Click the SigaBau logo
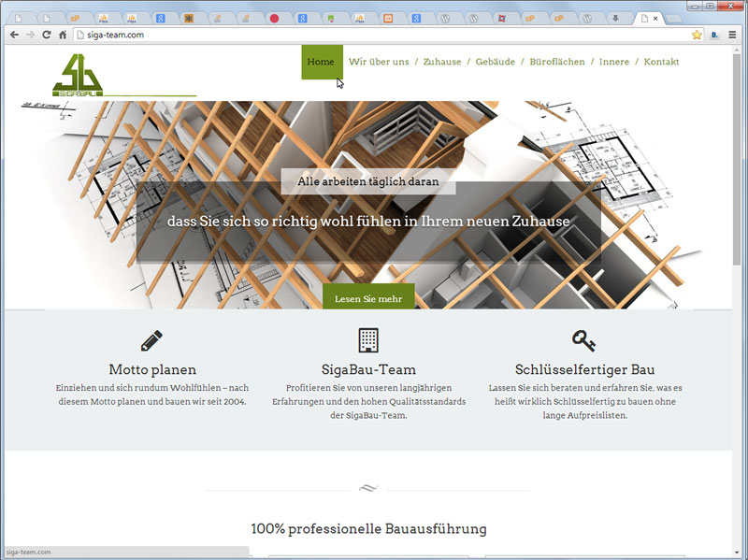This screenshot has width=748, height=560. point(78,75)
